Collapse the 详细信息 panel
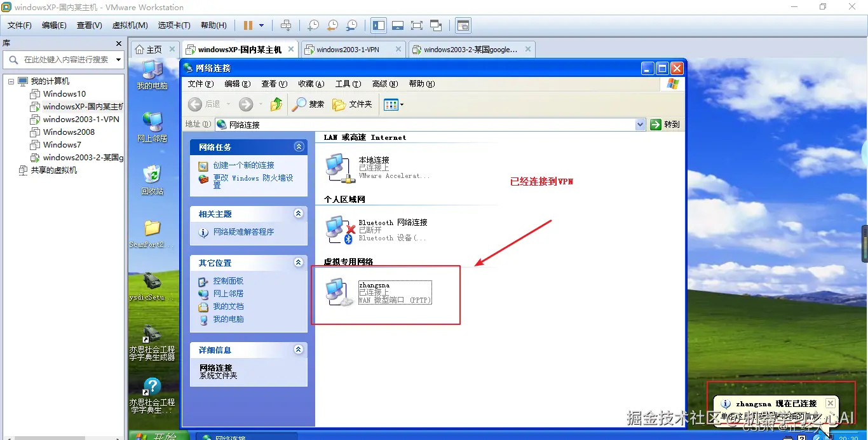 pyautogui.click(x=299, y=350)
